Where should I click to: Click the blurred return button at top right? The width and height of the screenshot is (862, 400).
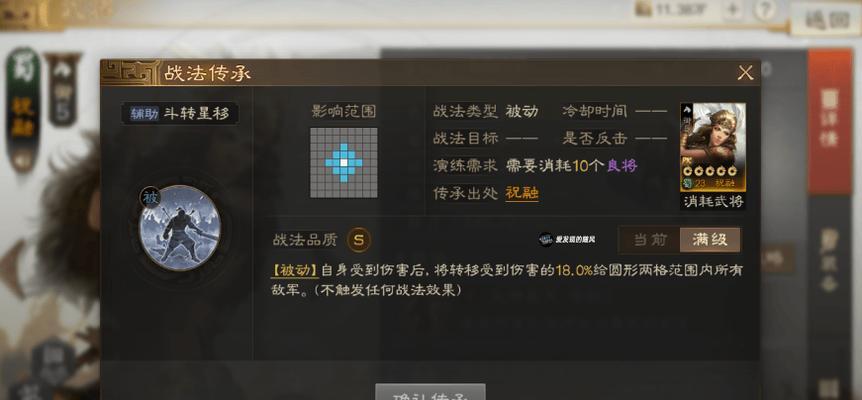pos(825,20)
